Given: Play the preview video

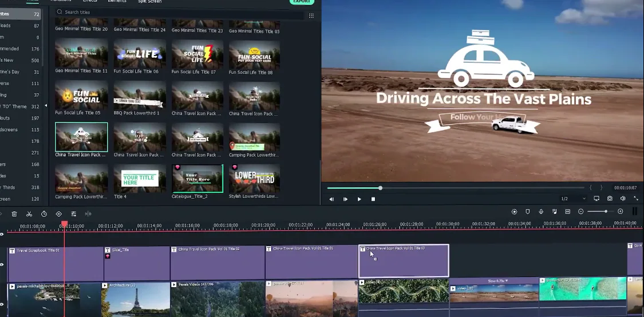Looking at the screenshot, I should coord(359,199).
